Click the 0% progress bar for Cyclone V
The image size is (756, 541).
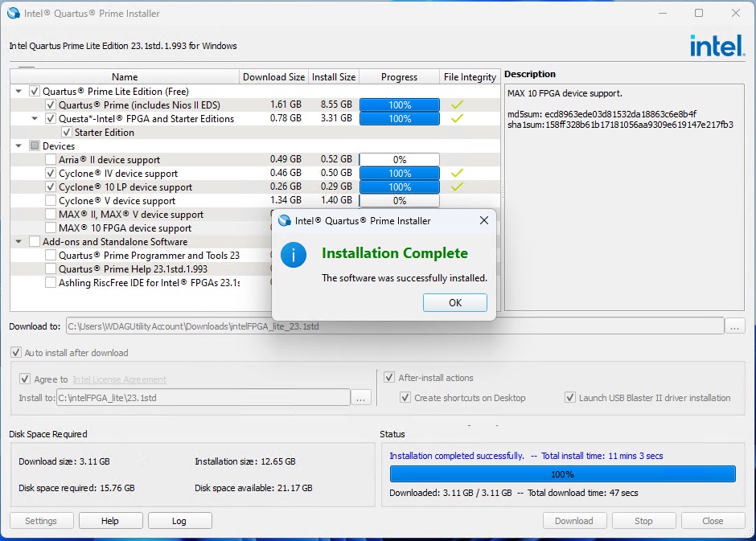pyautogui.click(x=400, y=200)
